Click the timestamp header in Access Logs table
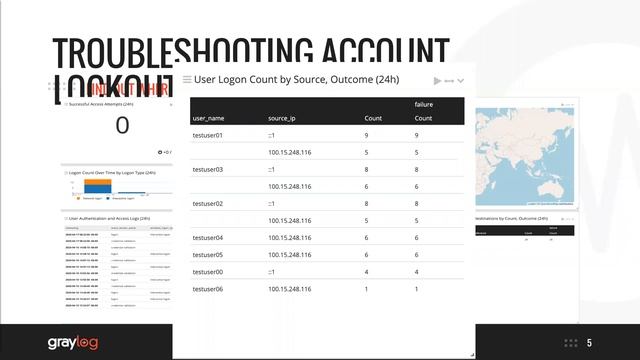 click(72, 228)
